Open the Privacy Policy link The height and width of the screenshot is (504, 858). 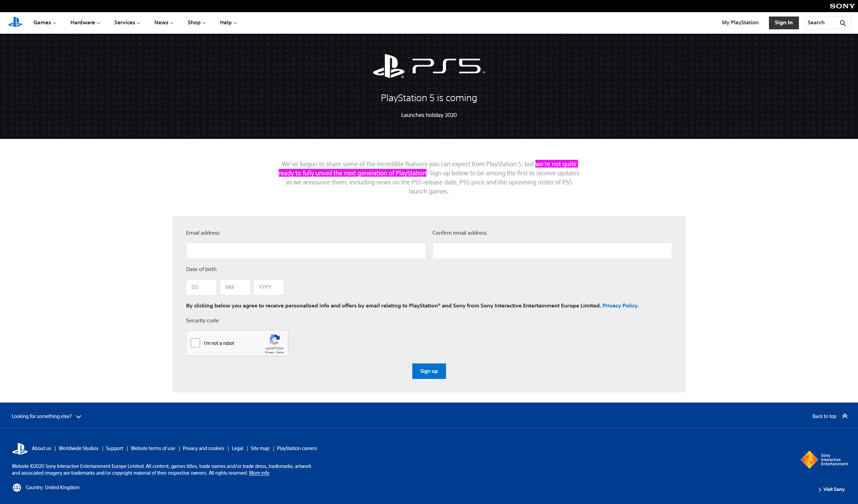pyautogui.click(x=620, y=305)
